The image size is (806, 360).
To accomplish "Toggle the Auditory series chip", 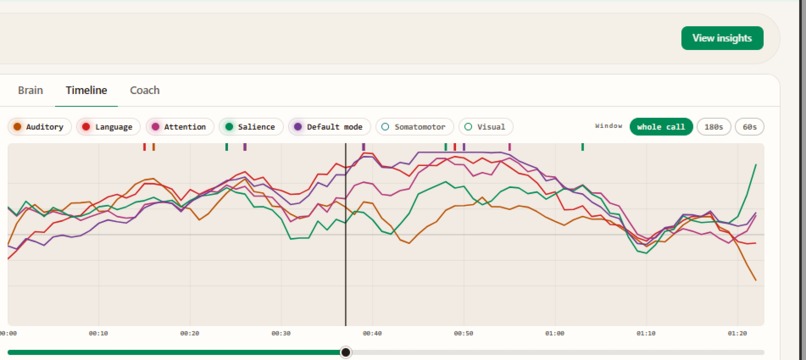I will [x=40, y=127].
